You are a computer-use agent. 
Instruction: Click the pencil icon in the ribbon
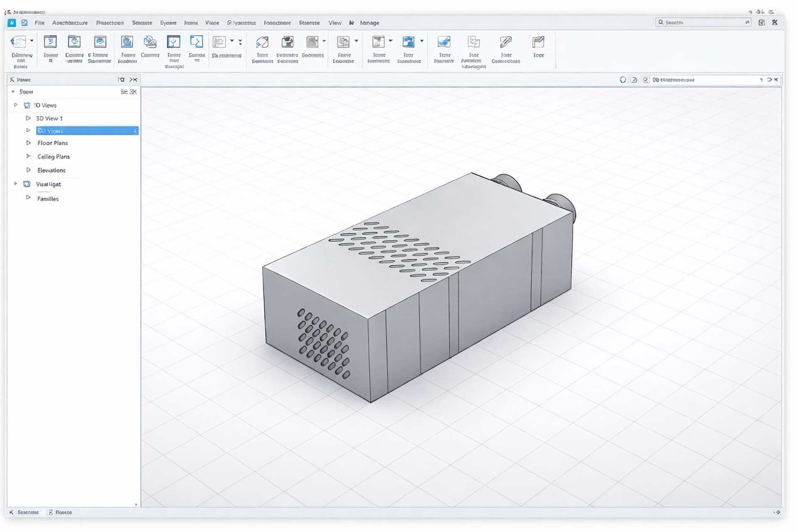coord(505,42)
